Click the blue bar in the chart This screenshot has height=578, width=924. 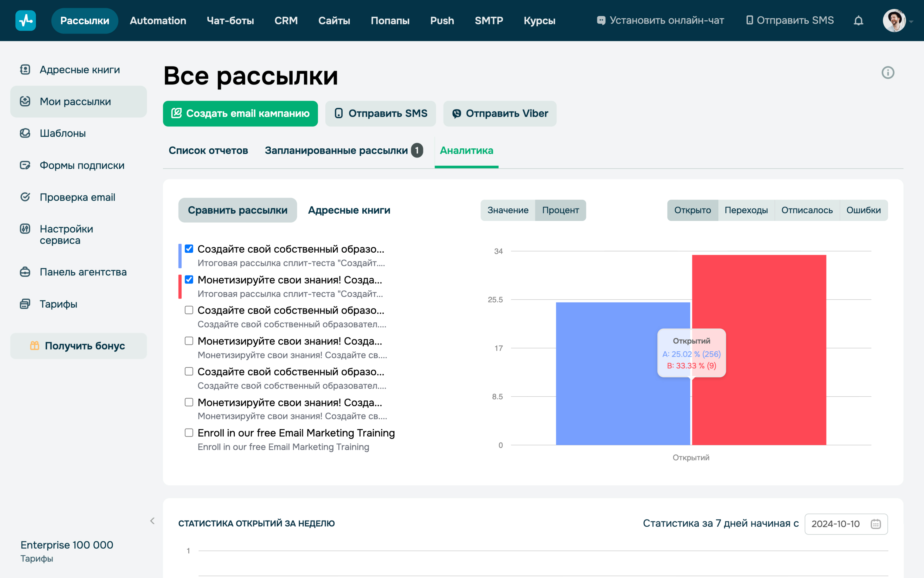pyautogui.click(x=623, y=374)
